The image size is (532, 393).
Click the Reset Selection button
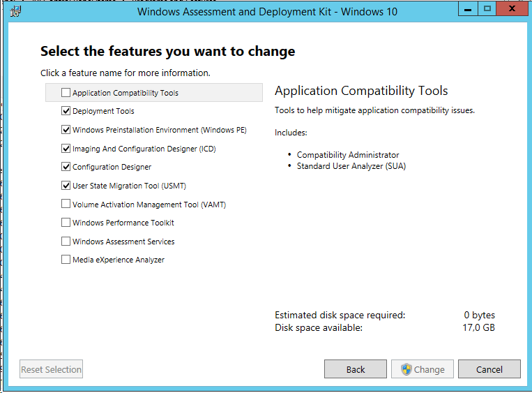[51, 369]
